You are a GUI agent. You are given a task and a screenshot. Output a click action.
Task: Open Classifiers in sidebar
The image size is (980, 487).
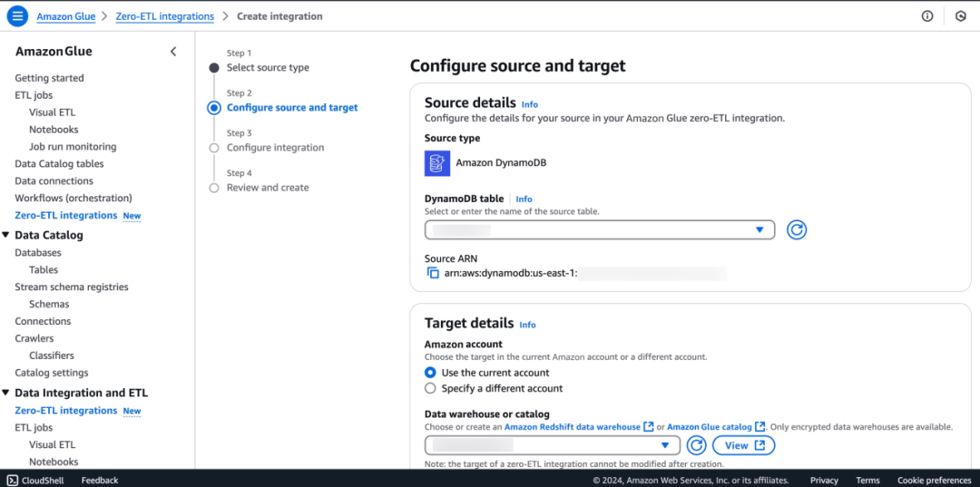[x=51, y=356]
